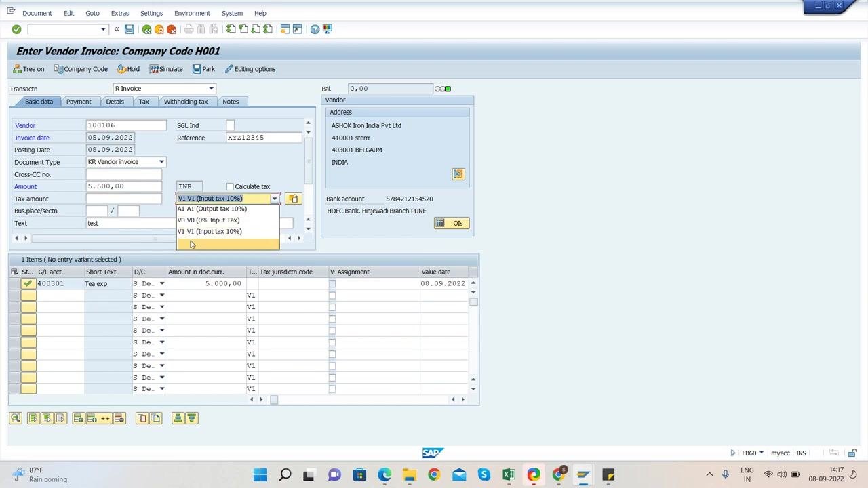The image size is (868, 488).
Task: Select the blank entry in the tax code list
Action: coord(228,244)
